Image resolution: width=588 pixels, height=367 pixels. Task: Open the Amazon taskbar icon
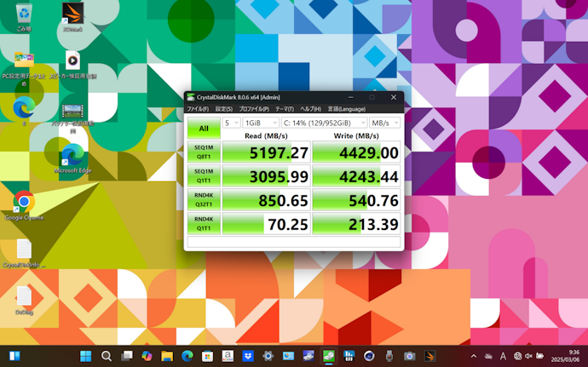click(x=228, y=356)
